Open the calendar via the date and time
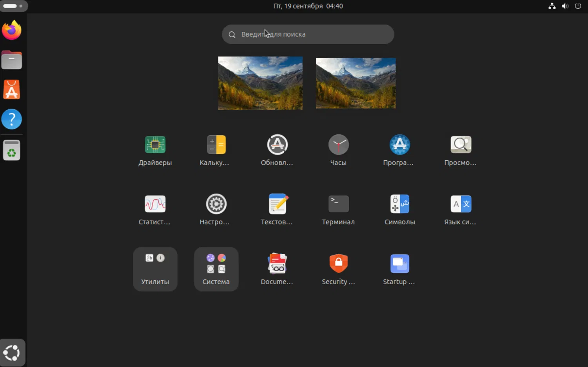The height and width of the screenshot is (367, 588). (x=308, y=6)
